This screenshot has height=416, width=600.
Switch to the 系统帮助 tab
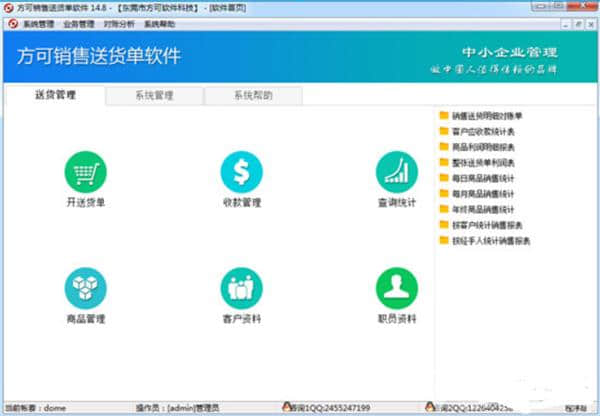(252, 96)
